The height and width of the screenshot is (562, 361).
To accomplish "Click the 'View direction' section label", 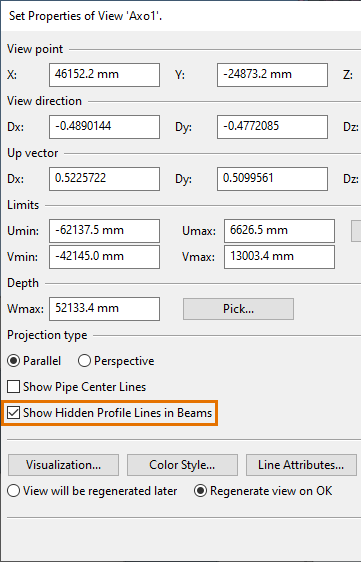I will click(44, 101).
